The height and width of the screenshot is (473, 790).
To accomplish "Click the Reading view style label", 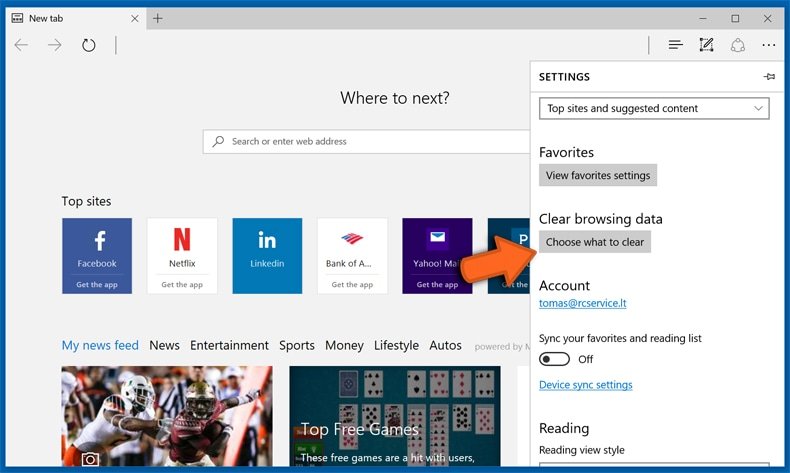I will 581,450.
